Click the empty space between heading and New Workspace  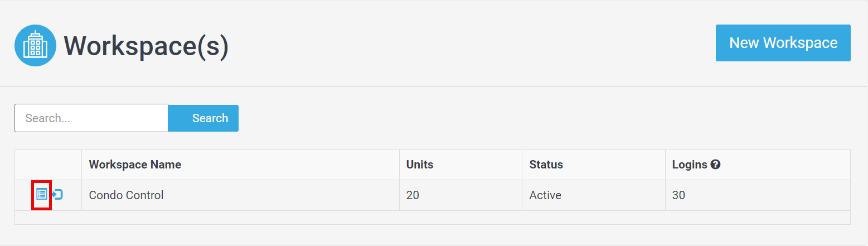click(472, 46)
